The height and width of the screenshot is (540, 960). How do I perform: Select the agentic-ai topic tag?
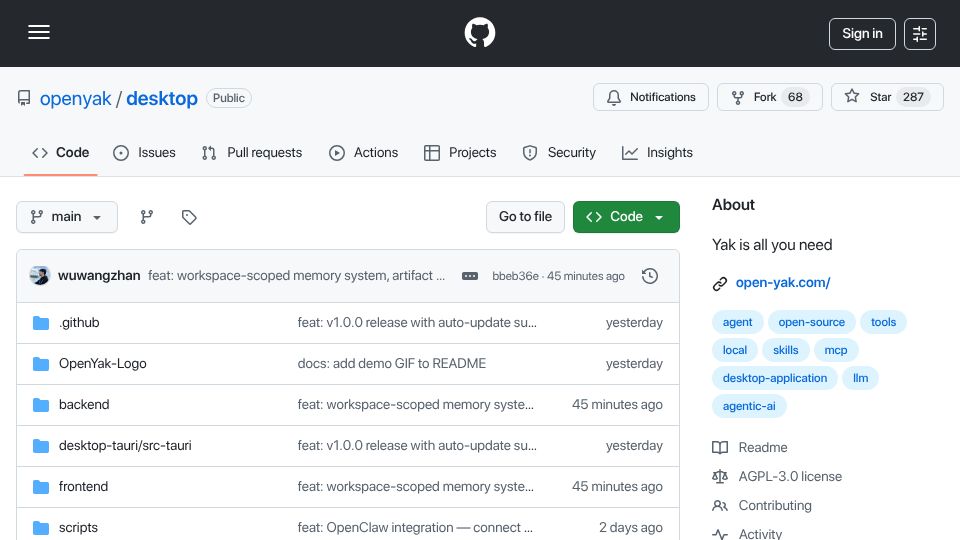(749, 407)
